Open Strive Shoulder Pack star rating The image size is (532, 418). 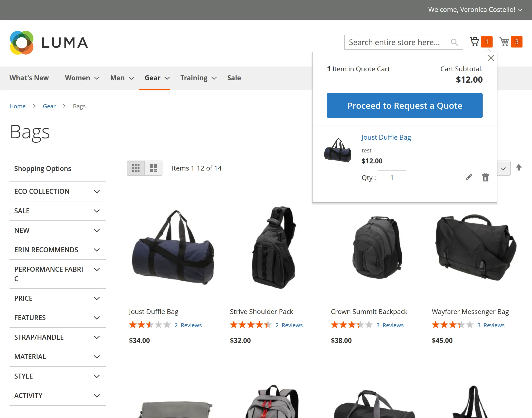pos(251,325)
